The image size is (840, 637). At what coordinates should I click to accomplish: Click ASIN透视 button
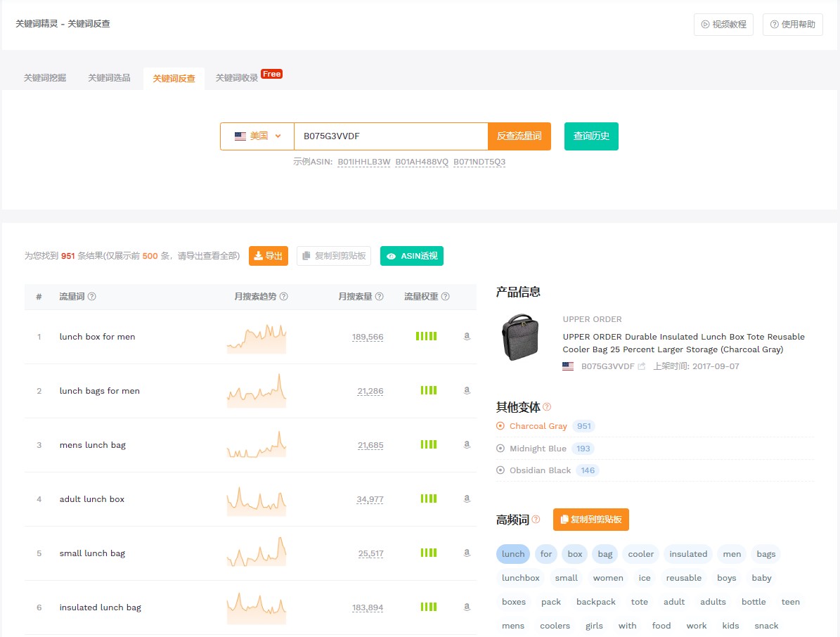click(x=412, y=256)
